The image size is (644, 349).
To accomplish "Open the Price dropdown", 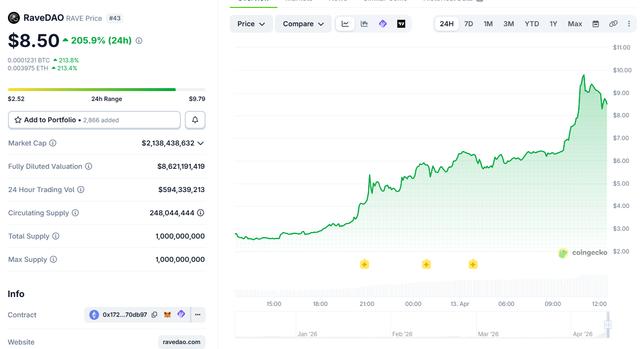I will [x=251, y=24].
